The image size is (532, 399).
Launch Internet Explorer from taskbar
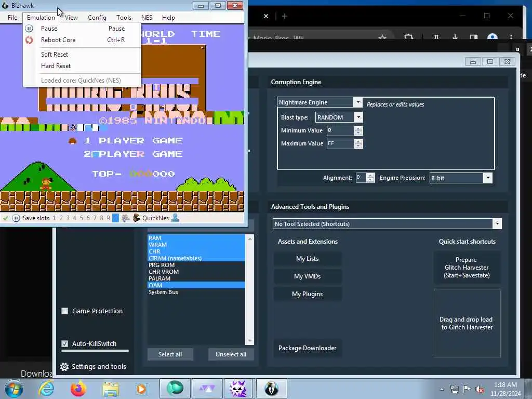coord(46,389)
